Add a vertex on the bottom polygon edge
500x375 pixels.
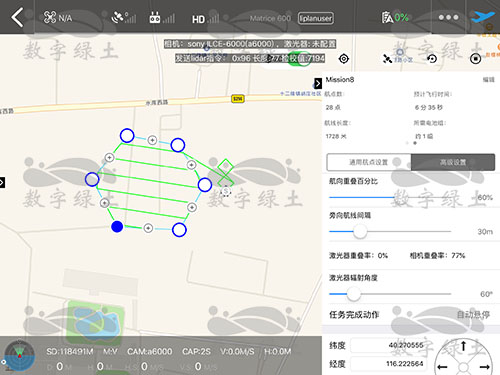pyautogui.click(x=148, y=228)
